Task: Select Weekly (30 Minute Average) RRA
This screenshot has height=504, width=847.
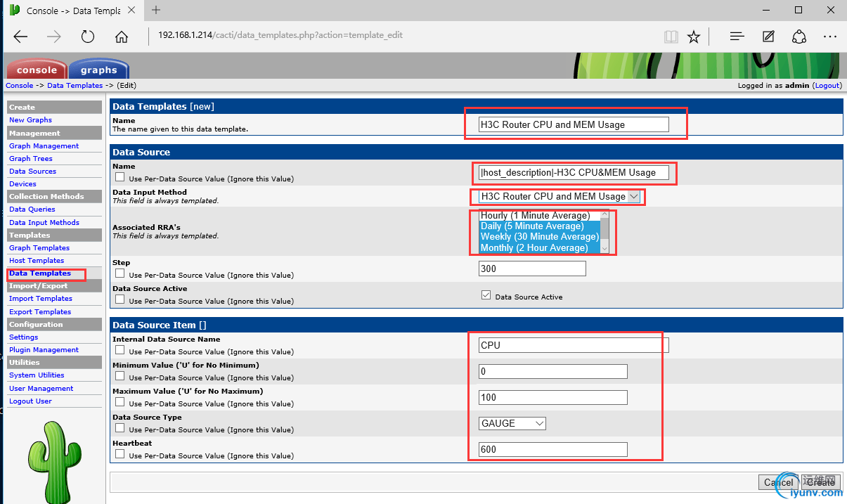Action: pos(539,237)
